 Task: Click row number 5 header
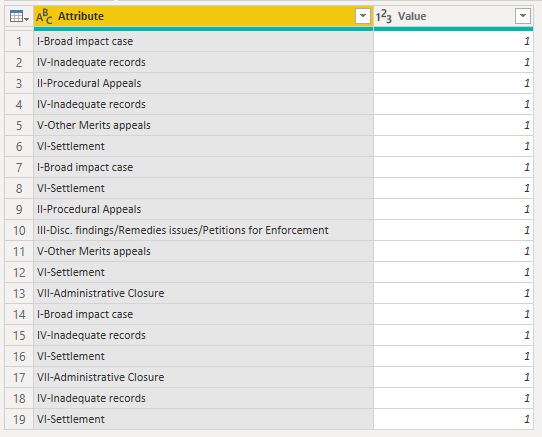[x=19, y=125]
